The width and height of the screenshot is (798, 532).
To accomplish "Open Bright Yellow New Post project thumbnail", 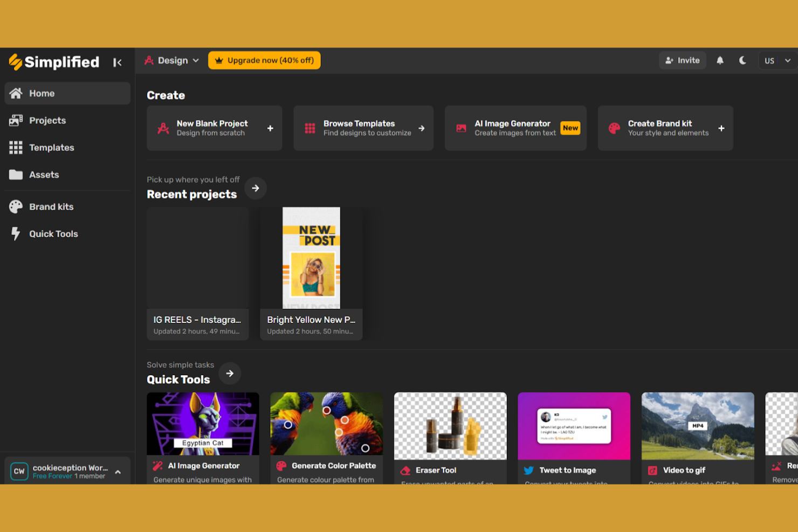I will 311,258.
